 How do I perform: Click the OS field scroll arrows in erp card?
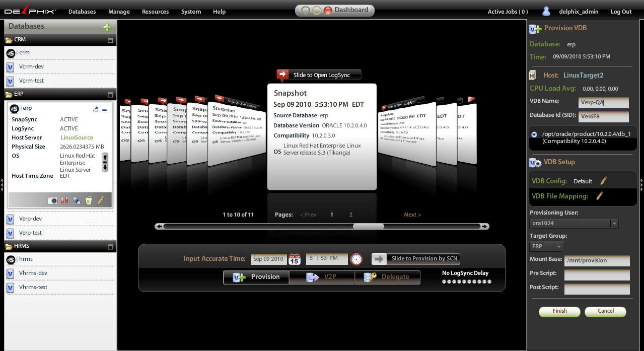point(105,163)
